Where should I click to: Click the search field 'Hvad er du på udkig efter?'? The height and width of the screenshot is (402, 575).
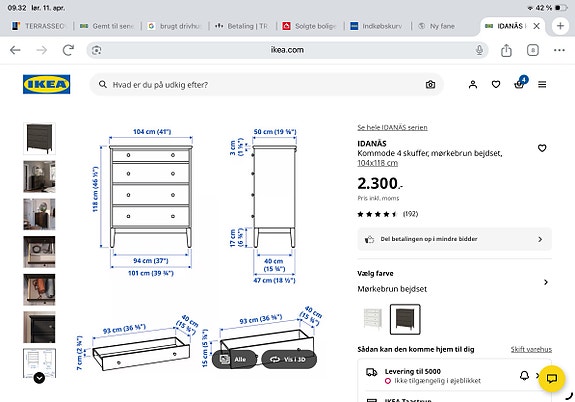tap(267, 85)
